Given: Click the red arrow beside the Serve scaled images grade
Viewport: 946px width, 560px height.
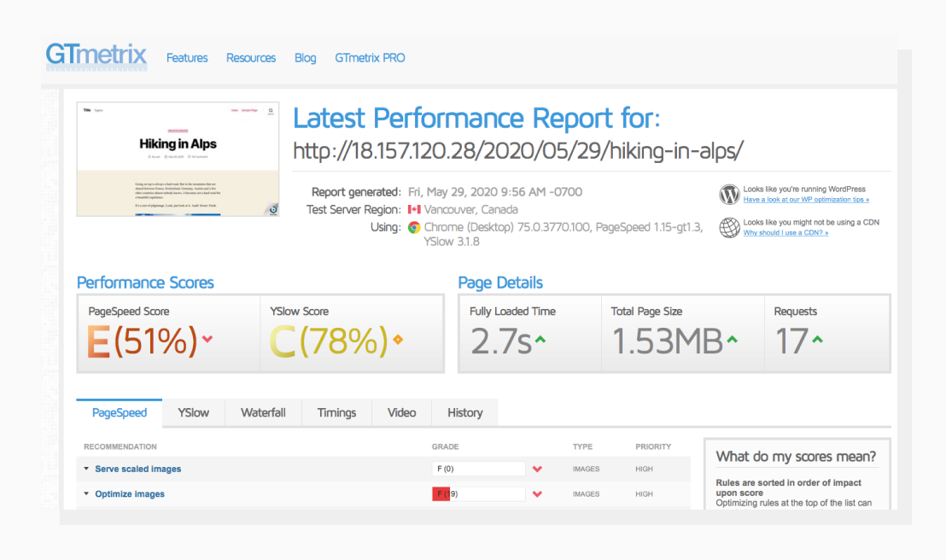Looking at the screenshot, I should pos(539,468).
